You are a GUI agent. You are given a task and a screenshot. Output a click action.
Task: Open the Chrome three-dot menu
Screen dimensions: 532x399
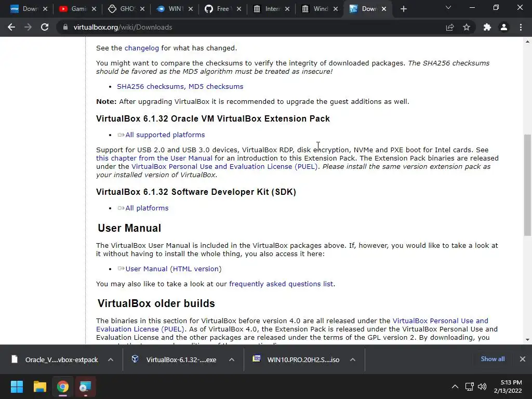(x=521, y=27)
